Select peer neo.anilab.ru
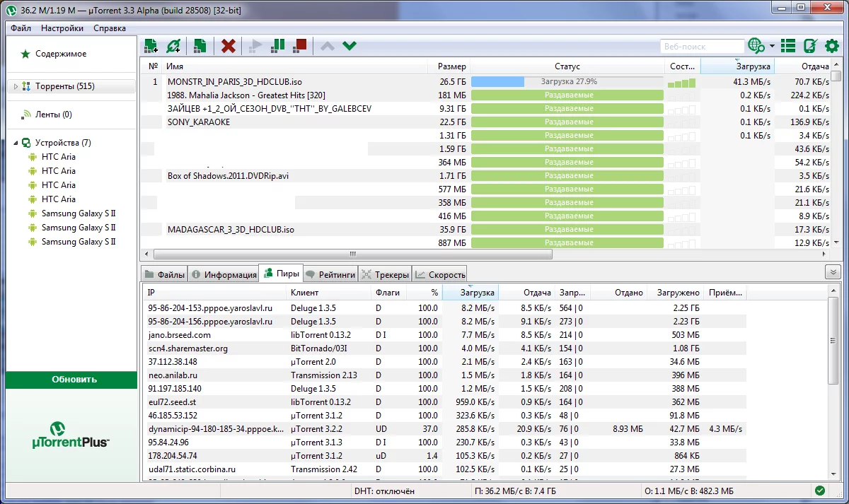Image resolution: width=849 pixels, height=504 pixels. click(172, 375)
